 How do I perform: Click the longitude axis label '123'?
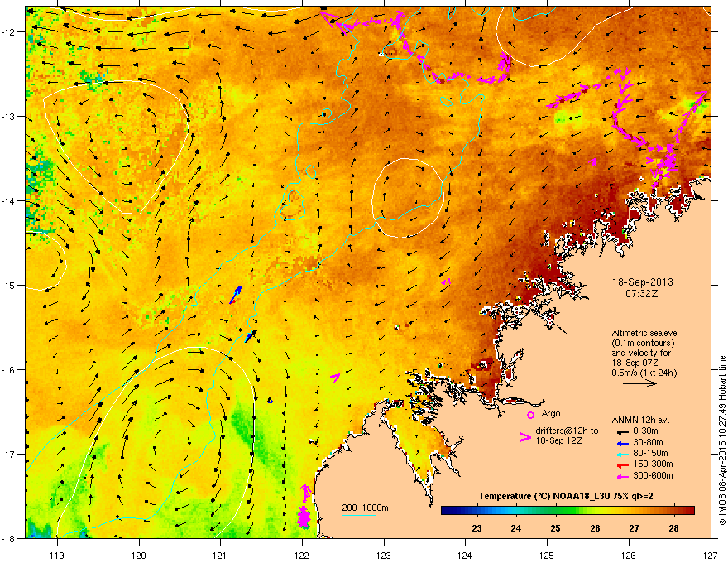(x=384, y=555)
